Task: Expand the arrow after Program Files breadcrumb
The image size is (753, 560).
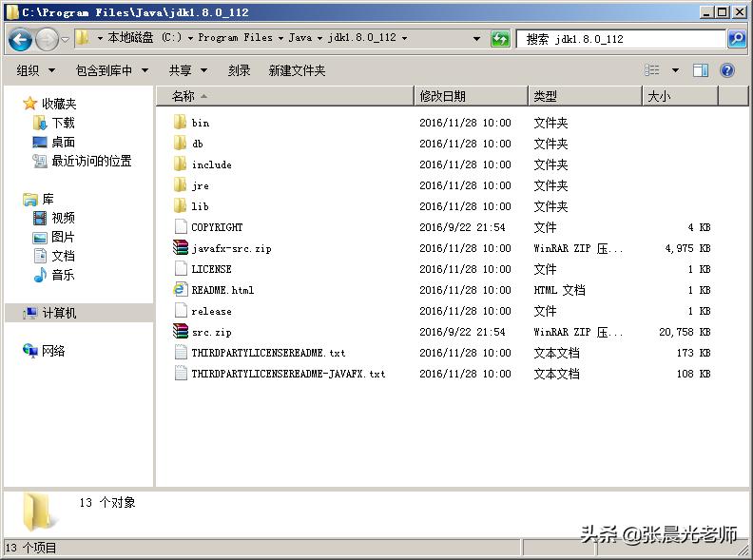Action: click(280, 38)
